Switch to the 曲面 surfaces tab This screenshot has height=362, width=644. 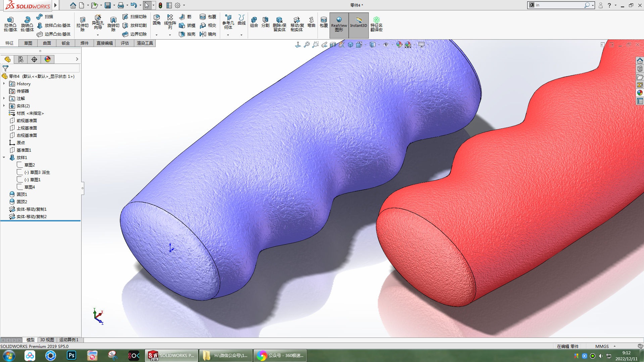pyautogui.click(x=47, y=43)
